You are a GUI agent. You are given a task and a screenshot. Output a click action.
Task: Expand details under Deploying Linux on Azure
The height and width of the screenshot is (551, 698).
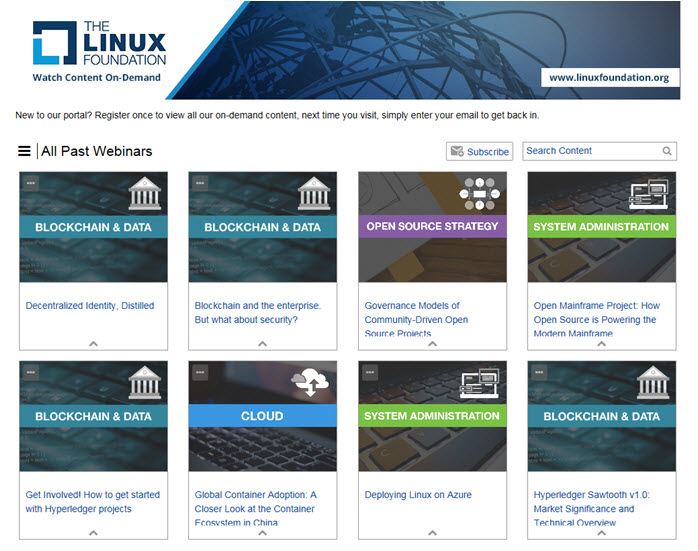pos(432,533)
